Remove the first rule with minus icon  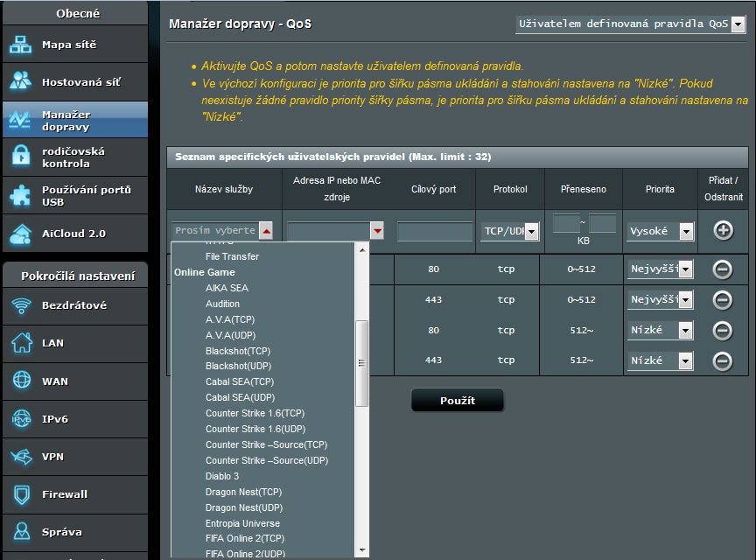pyautogui.click(x=723, y=269)
